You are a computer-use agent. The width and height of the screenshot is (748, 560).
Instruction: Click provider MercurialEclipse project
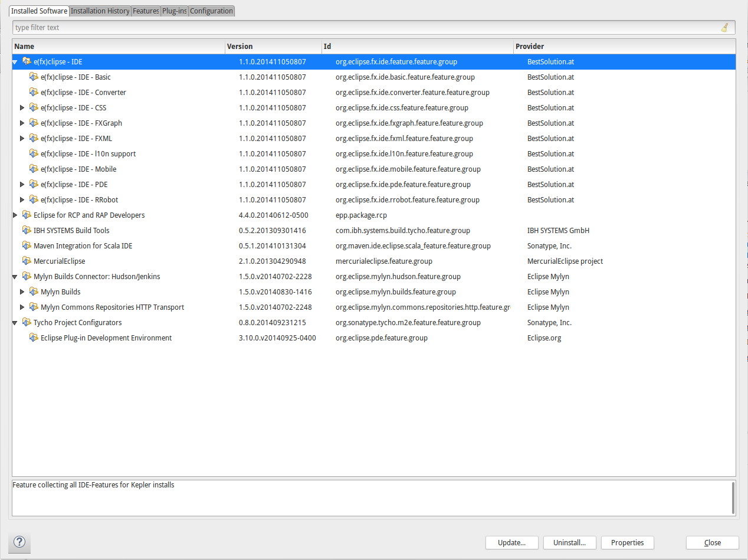565,261
